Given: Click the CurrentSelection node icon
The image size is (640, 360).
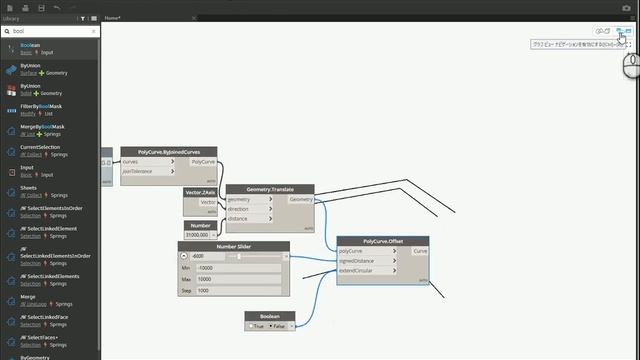Looking at the screenshot, I should [11, 151].
